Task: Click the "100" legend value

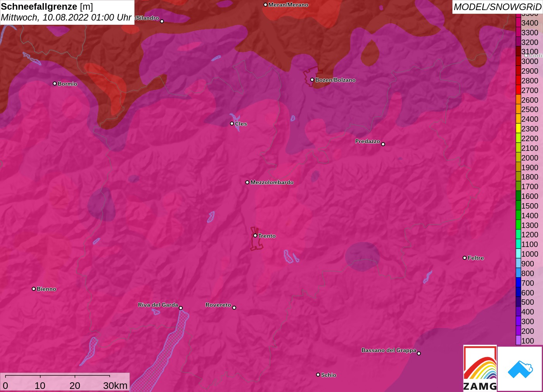Action: coord(527,341)
